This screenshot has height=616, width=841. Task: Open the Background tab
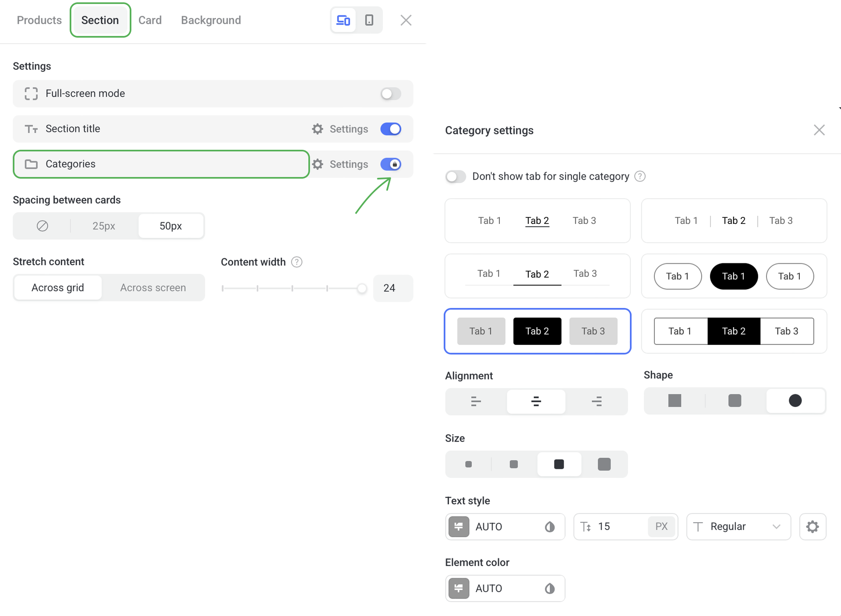[211, 20]
